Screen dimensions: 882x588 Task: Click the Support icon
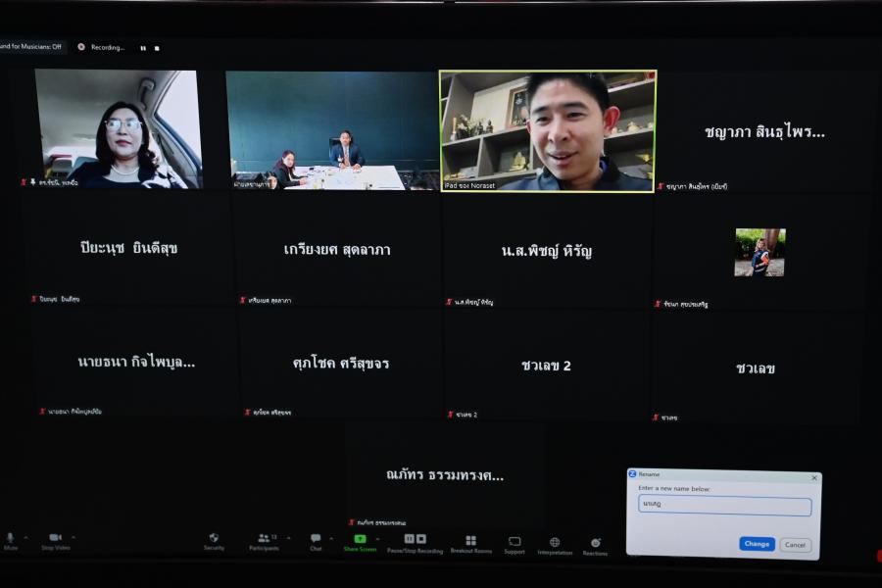pos(514,542)
